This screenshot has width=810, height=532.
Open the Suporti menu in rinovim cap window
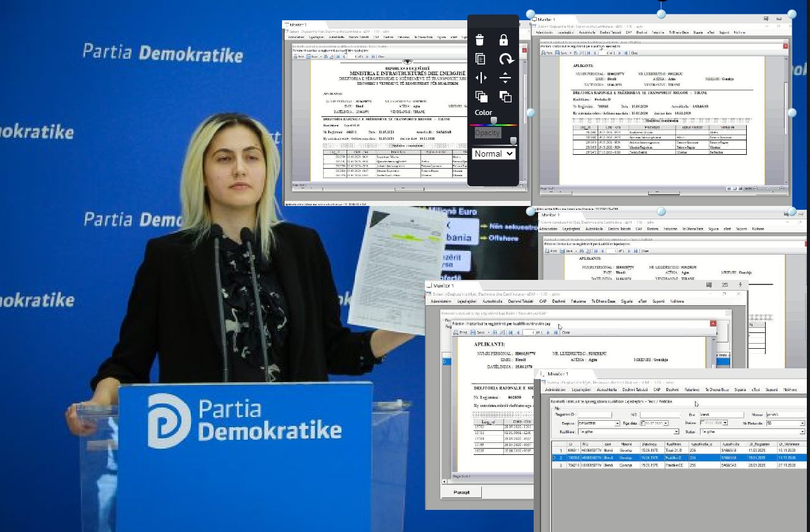click(x=658, y=301)
